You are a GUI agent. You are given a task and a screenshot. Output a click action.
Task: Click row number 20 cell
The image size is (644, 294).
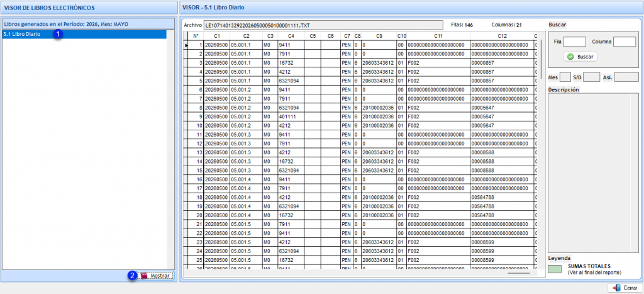tap(196, 215)
